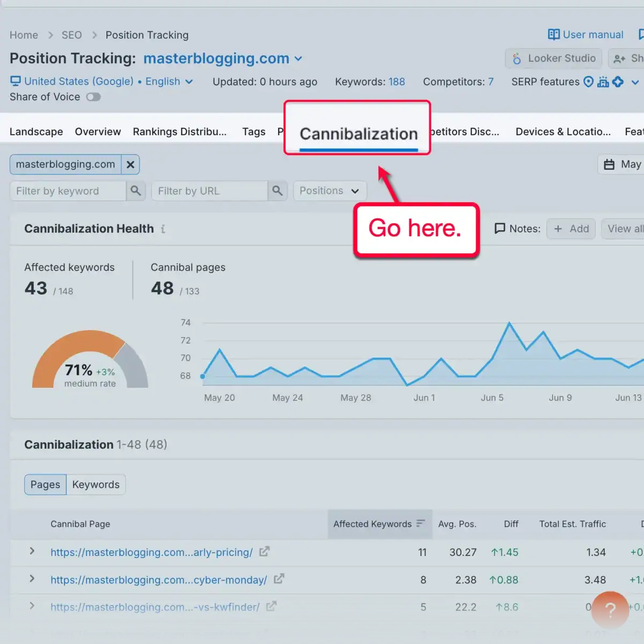Click the local pack SERP feature icon
The width and height of the screenshot is (644, 644).
(589, 82)
